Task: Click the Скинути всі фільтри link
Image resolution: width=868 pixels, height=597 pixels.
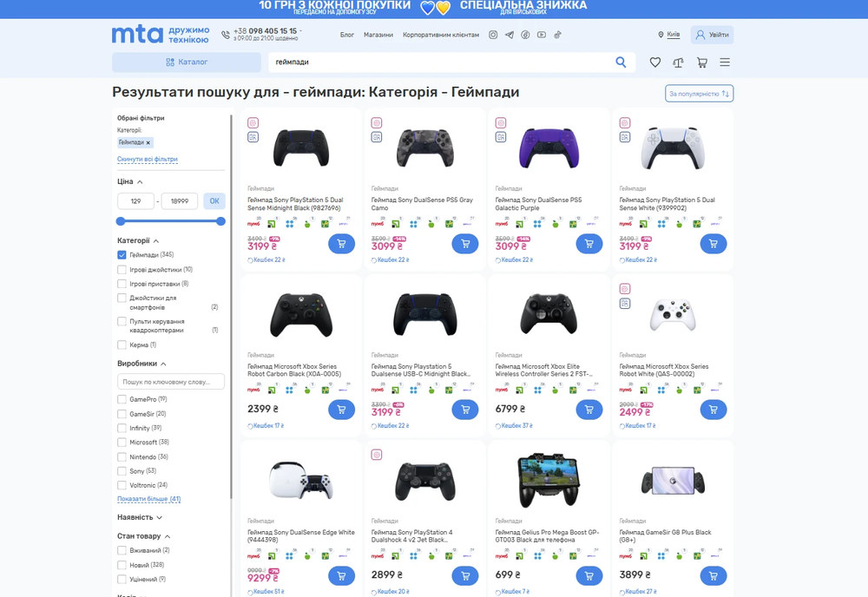Action: coord(147,160)
